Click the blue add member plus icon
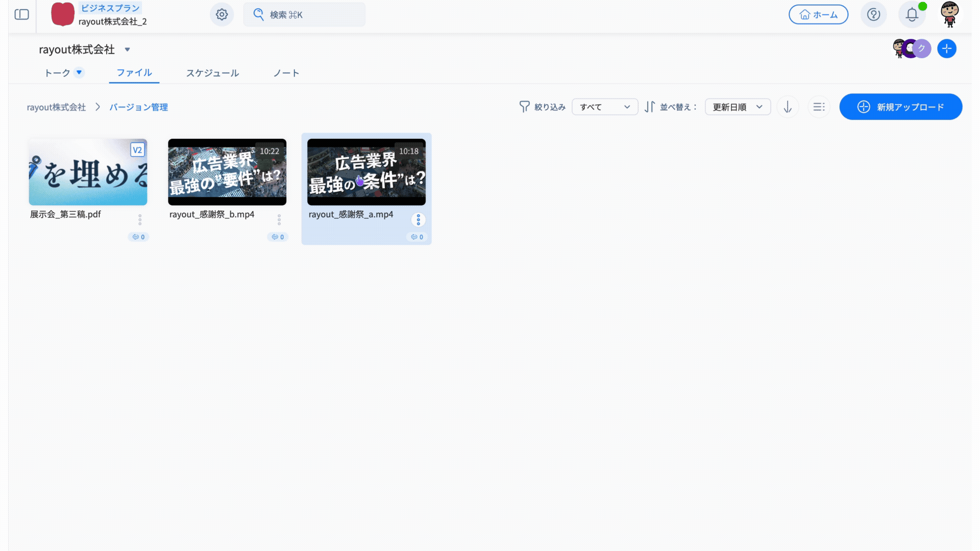The height and width of the screenshot is (551, 980). tap(947, 48)
